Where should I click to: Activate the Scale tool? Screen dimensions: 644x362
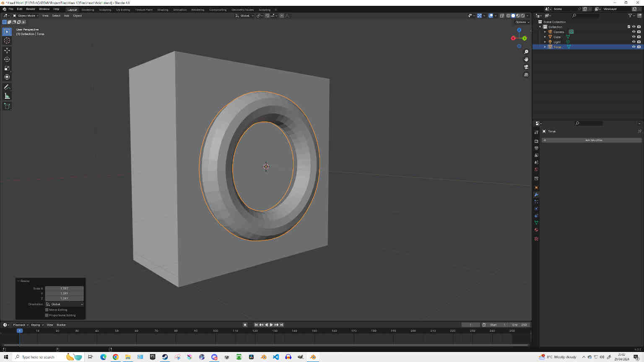[7, 68]
